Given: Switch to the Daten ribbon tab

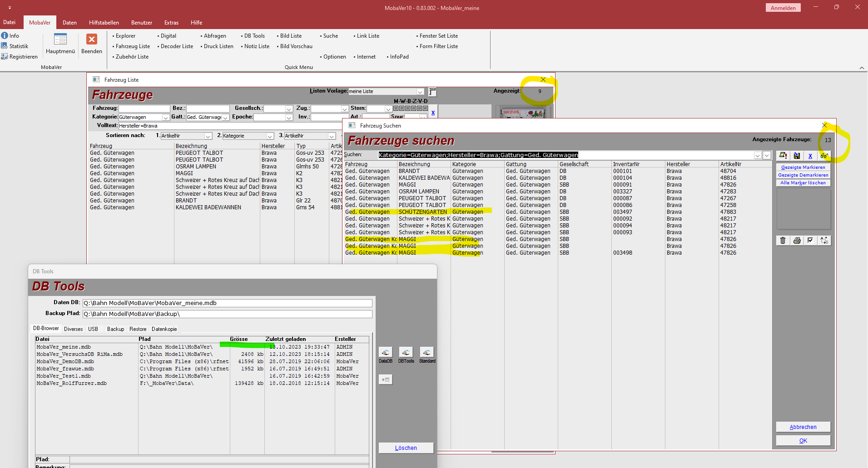Looking at the screenshot, I should (x=69, y=23).
